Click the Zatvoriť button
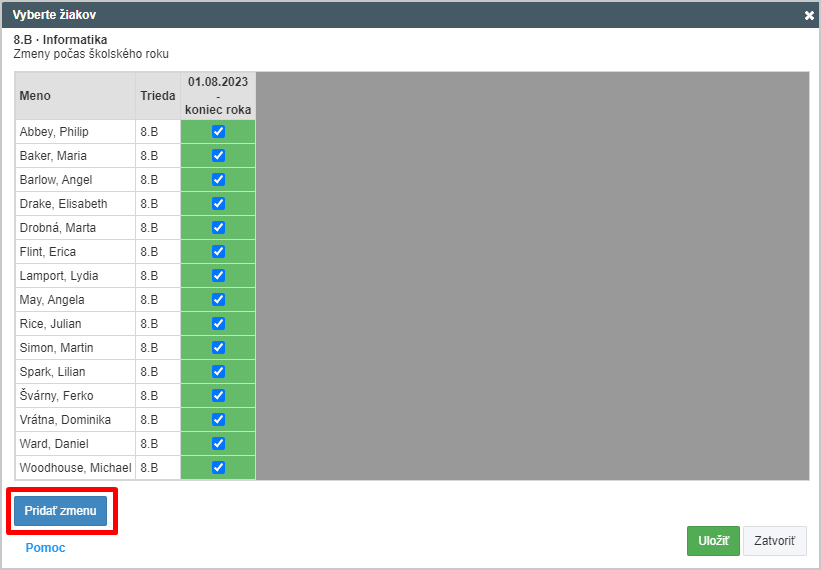This screenshot has width=821, height=570. [774, 541]
